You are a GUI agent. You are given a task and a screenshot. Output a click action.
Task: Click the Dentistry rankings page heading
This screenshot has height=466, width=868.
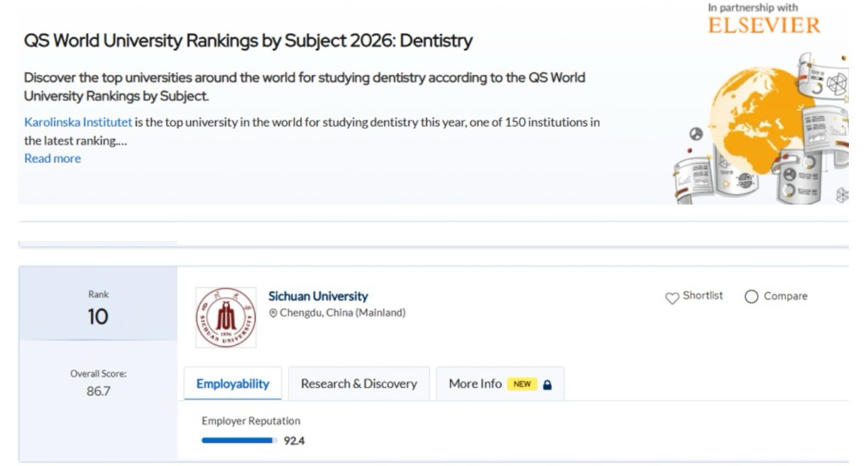point(248,41)
